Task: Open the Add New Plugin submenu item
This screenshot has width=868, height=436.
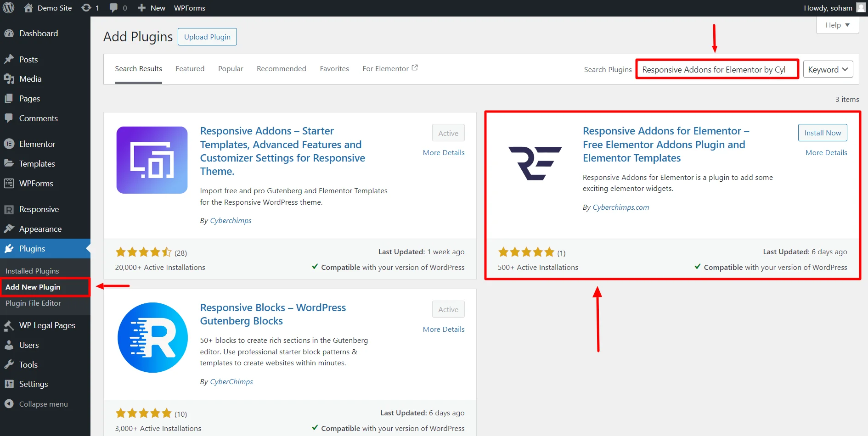Action: click(33, 287)
